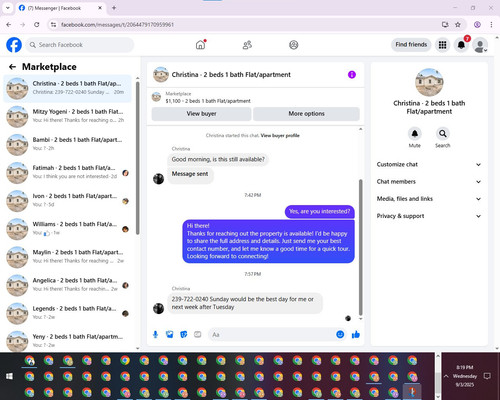The height and width of the screenshot is (400, 500).
Task: Click the message "Good morning, is this still available?"
Action: coord(218,159)
